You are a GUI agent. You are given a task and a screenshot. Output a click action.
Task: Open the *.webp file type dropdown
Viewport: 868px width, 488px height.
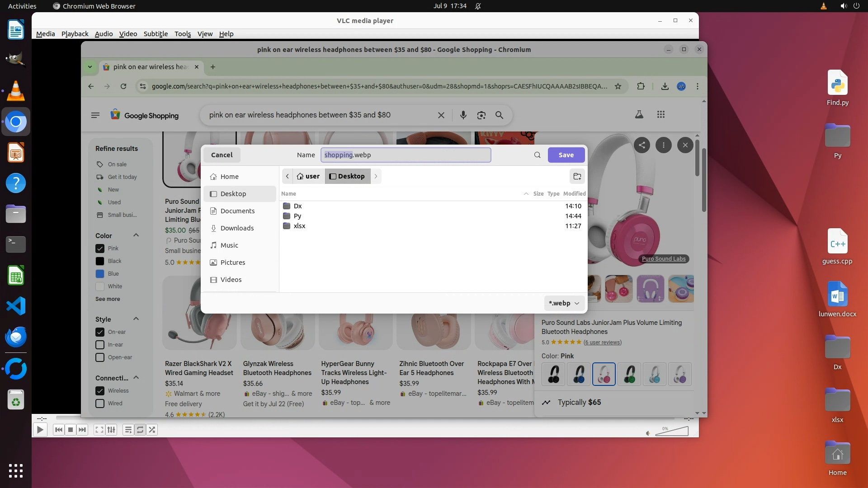(x=564, y=303)
